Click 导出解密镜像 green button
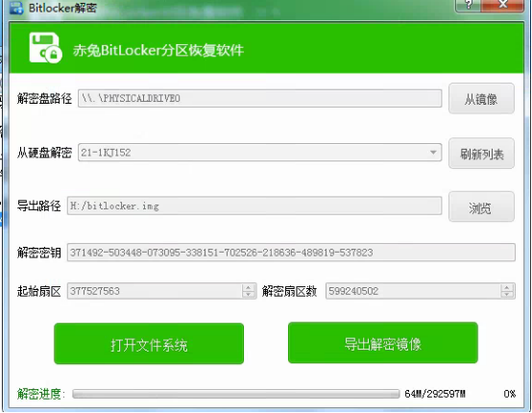The height and width of the screenshot is (413, 532). click(383, 343)
